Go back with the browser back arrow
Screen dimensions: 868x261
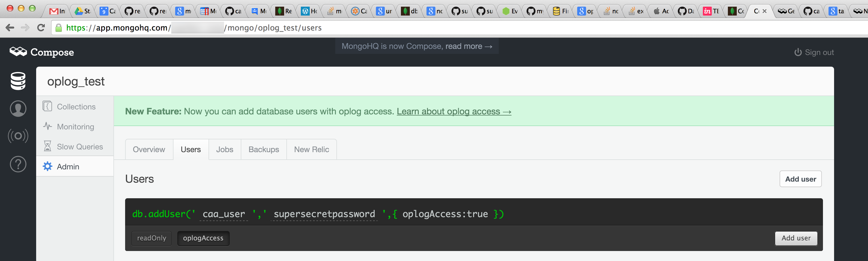tap(10, 27)
